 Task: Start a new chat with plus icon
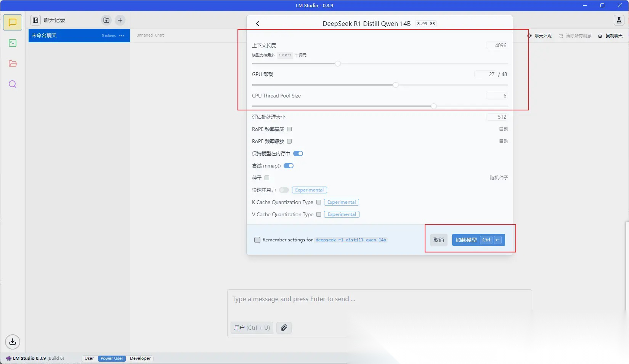click(x=120, y=20)
